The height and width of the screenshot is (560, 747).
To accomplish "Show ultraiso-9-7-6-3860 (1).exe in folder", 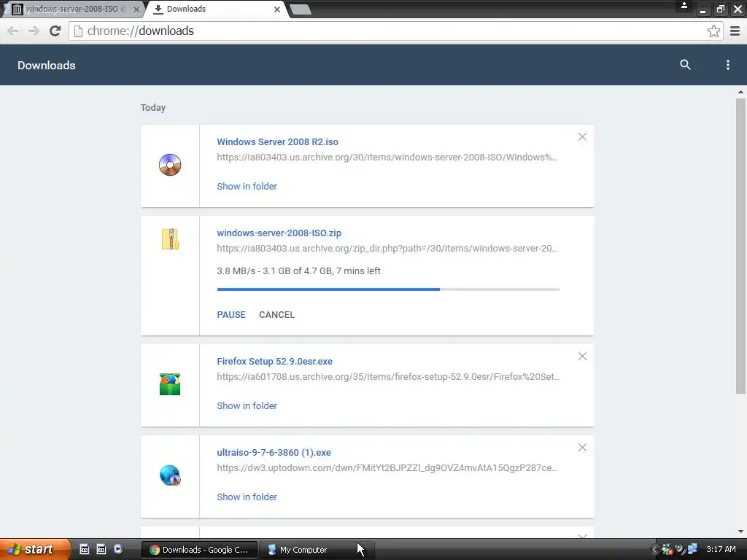I will pyautogui.click(x=247, y=497).
